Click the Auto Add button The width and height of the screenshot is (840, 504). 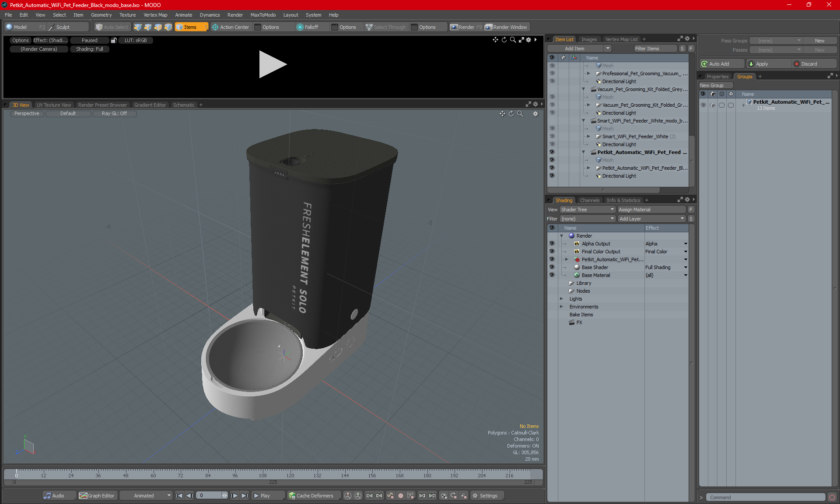click(x=721, y=64)
